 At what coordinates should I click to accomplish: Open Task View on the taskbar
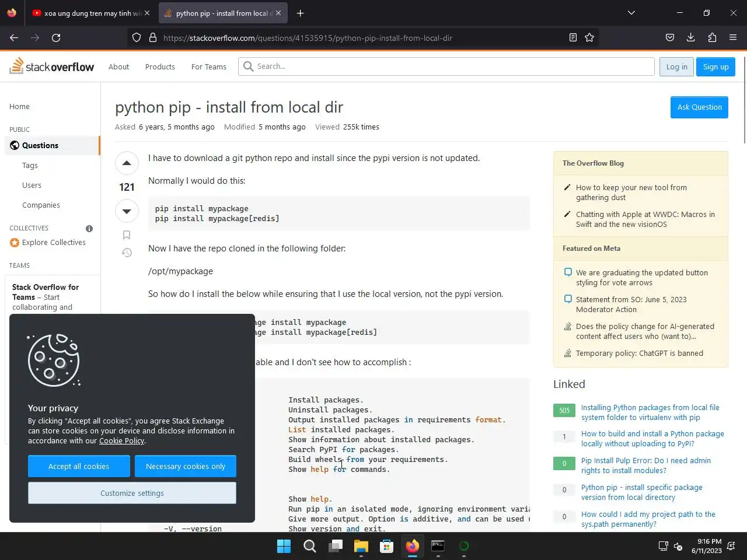(336, 546)
